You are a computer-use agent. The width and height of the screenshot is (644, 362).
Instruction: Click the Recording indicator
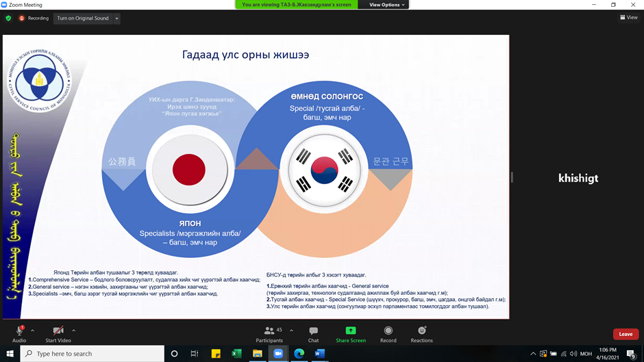[x=34, y=18]
